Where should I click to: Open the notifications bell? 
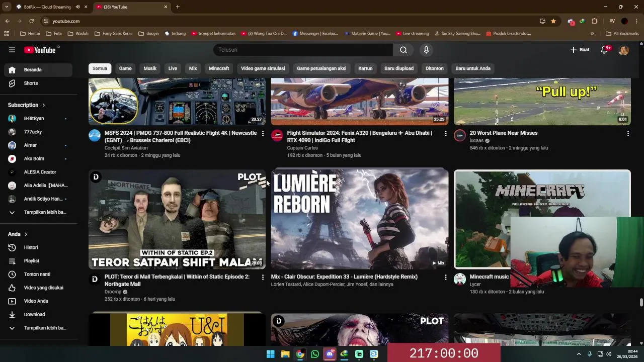point(605,50)
